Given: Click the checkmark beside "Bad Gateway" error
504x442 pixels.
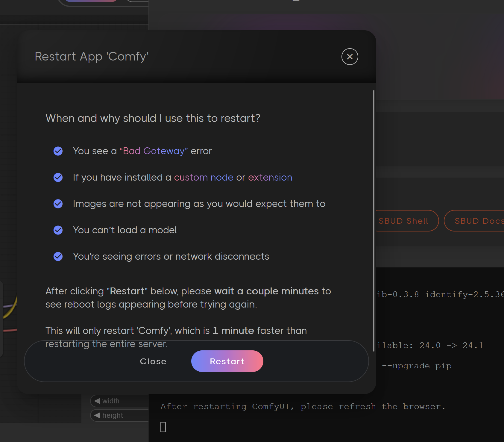Looking at the screenshot, I should [58, 151].
